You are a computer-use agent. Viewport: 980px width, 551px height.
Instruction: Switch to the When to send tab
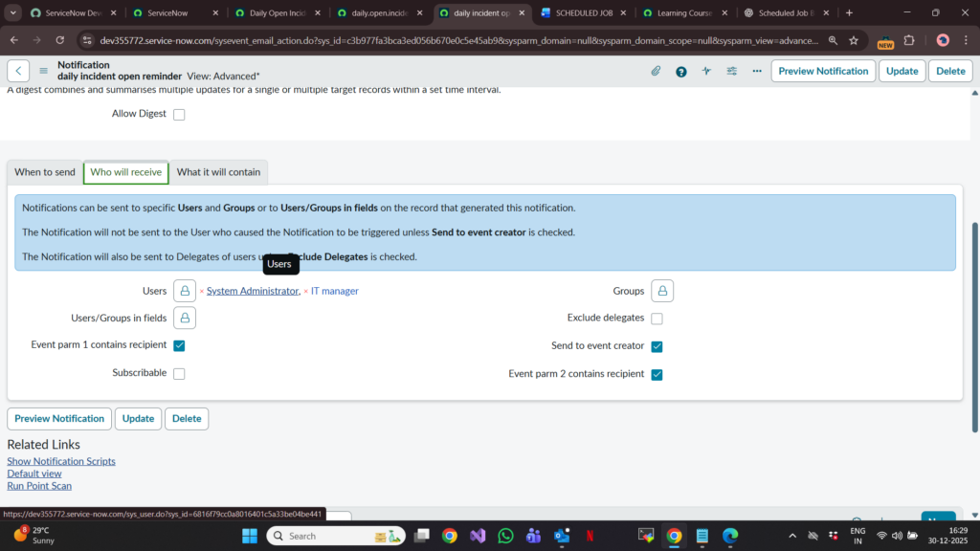(45, 172)
